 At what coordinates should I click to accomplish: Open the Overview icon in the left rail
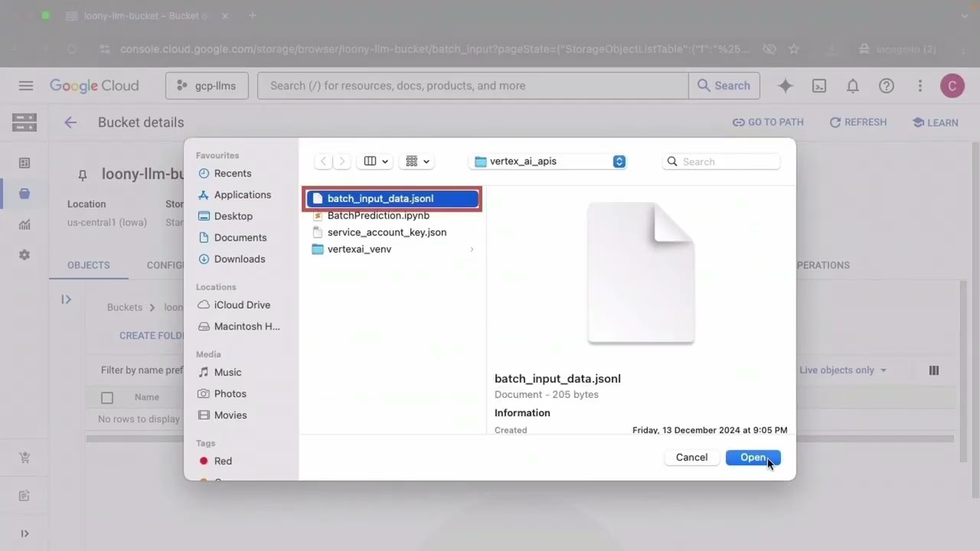[24, 163]
